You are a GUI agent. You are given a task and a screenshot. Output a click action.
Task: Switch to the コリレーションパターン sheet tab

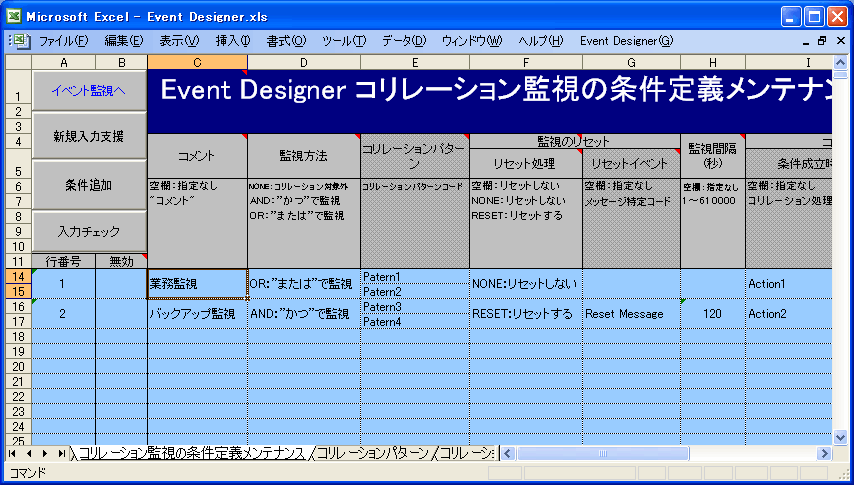coord(373,453)
